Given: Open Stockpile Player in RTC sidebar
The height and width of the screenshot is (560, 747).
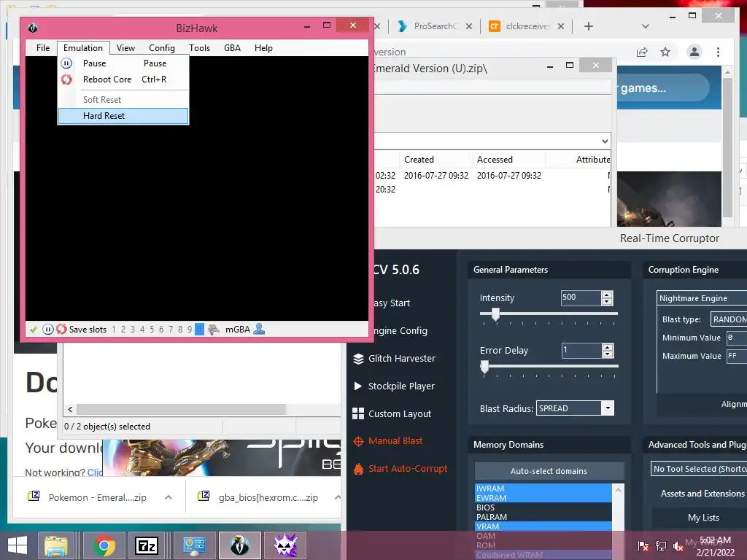Looking at the screenshot, I should [394, 386].
